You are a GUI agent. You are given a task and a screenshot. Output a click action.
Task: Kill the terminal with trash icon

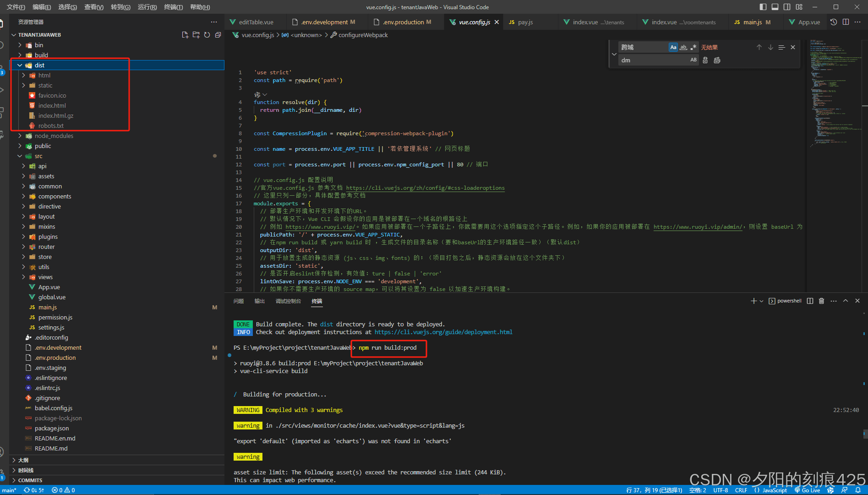click(x=821, y=301)
